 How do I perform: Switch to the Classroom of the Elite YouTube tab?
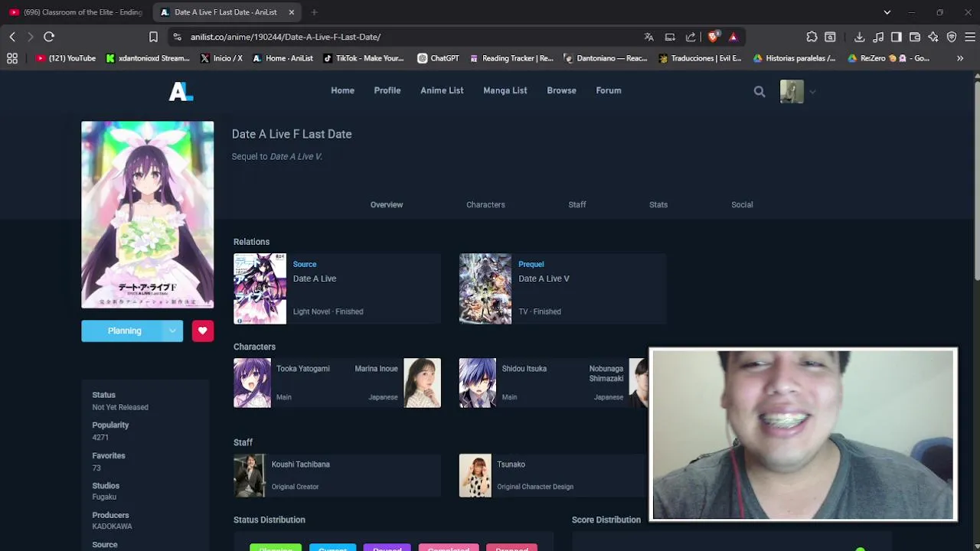click(x=76, y=12)
